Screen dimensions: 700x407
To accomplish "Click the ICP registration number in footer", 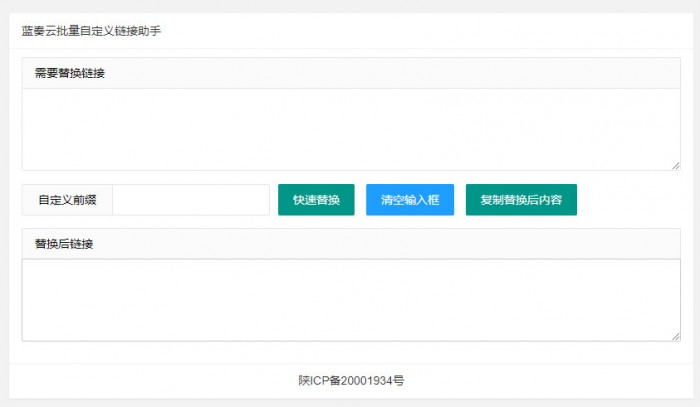I will click(350, 380).
